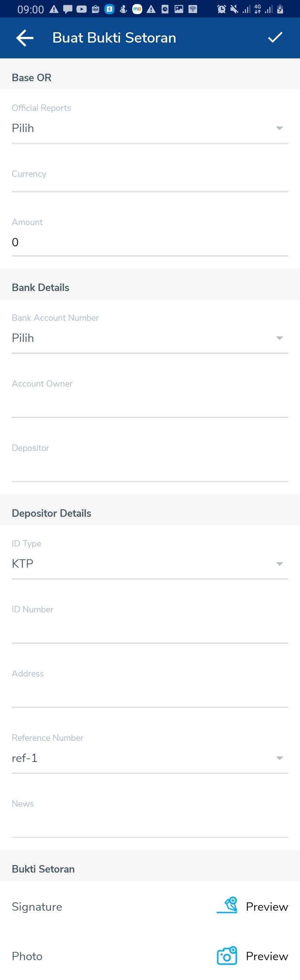Tap the Account Owner field
This screenshot has width=300, height=980.
[150, 404]
